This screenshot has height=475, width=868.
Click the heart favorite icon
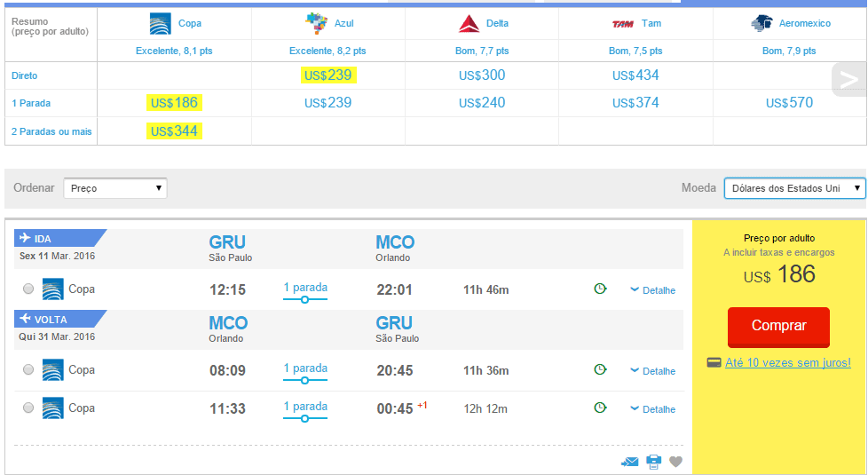[676, 462]
